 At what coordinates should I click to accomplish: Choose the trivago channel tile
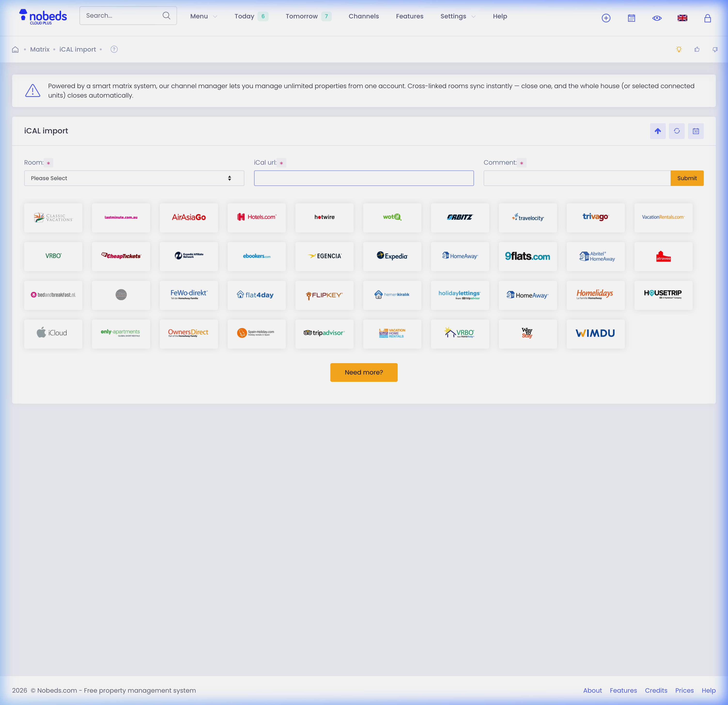595,218
